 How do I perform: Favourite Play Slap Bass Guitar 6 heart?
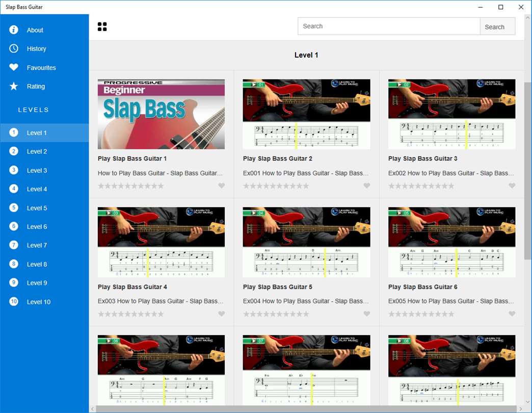(x=512, y=314)
